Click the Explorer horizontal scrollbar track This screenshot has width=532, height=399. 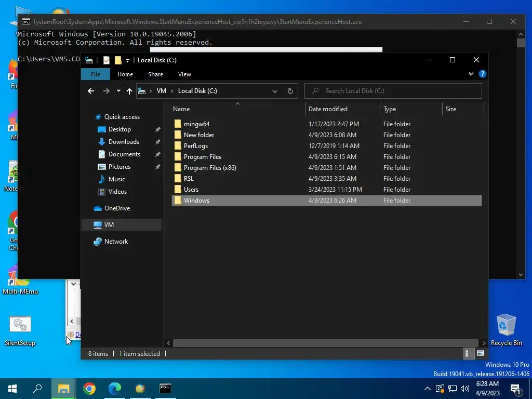(326, 343)
